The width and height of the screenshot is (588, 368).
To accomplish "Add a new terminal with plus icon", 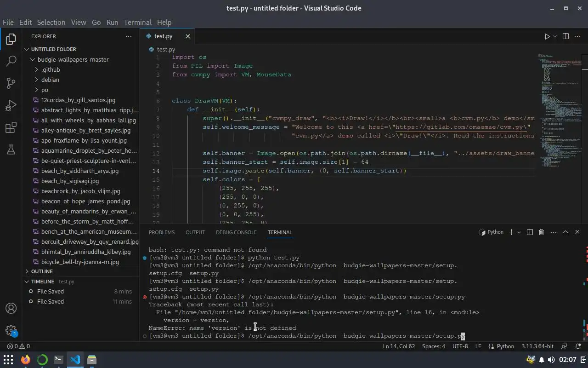I will (511, 232).
